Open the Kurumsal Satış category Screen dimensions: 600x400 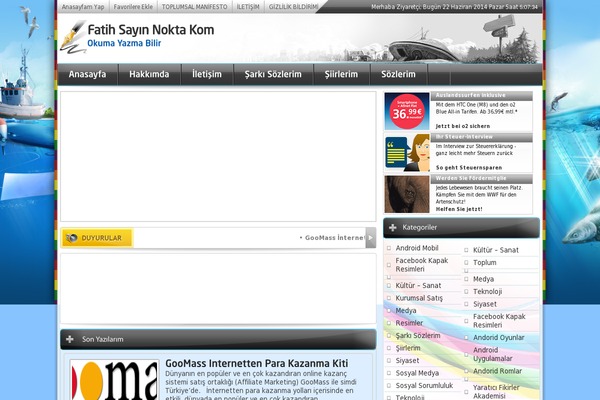tap(419, 298)
